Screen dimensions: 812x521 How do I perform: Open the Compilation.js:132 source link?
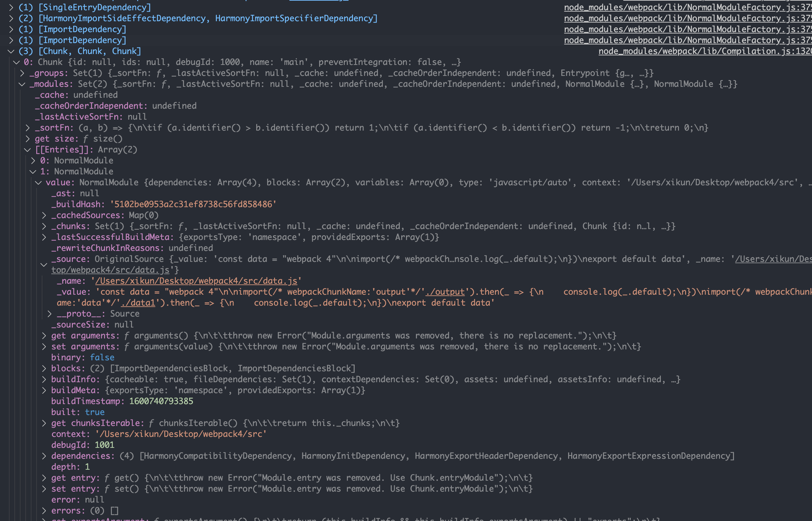(x=705, y=51)
